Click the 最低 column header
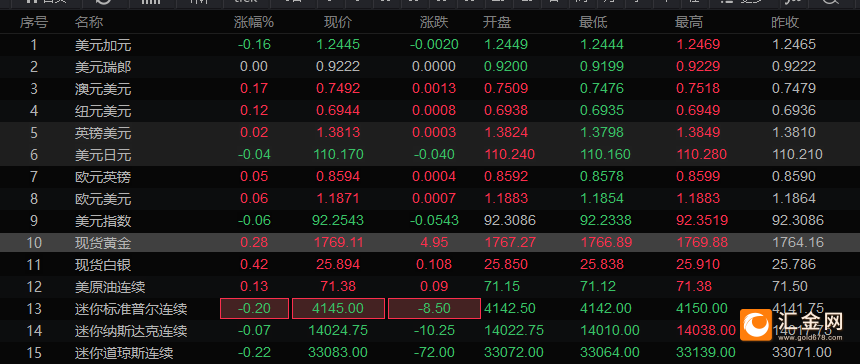860x364 pixels. pos(593,22)
